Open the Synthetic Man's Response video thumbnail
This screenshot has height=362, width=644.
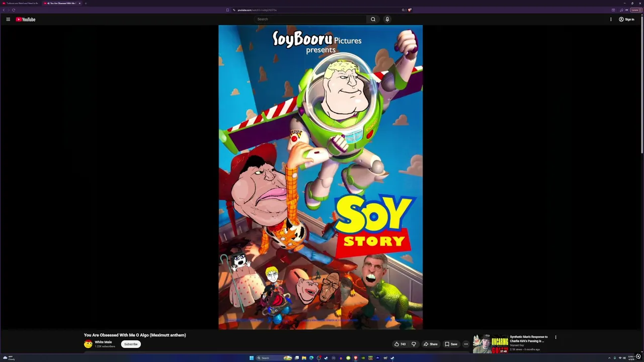(x=491, y=344)
